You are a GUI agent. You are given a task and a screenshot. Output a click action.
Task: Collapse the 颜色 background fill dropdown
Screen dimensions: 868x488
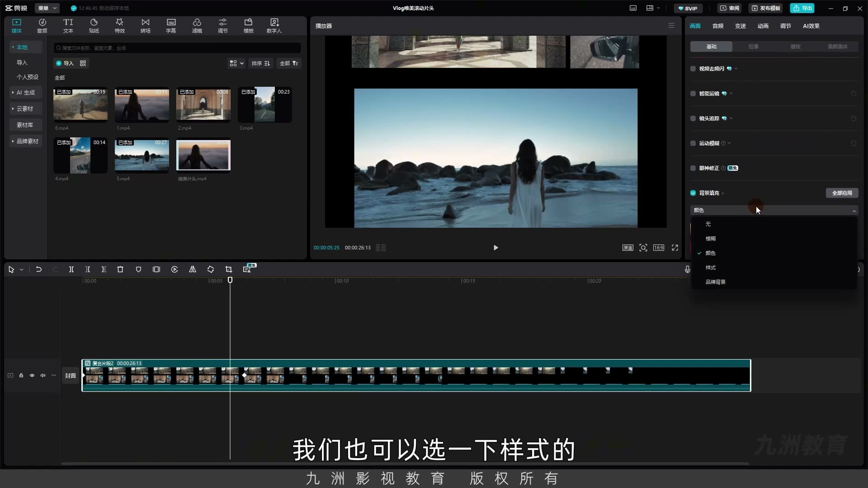coord(774,211)
